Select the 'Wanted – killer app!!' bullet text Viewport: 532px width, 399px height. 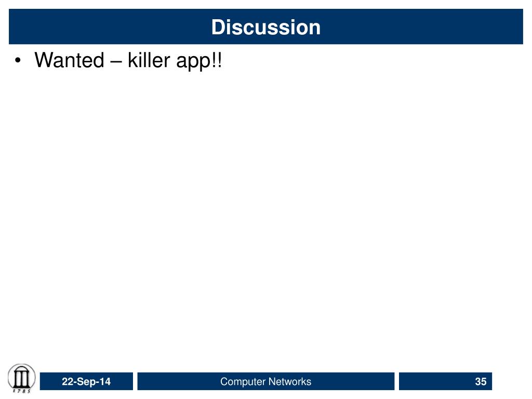128,60
